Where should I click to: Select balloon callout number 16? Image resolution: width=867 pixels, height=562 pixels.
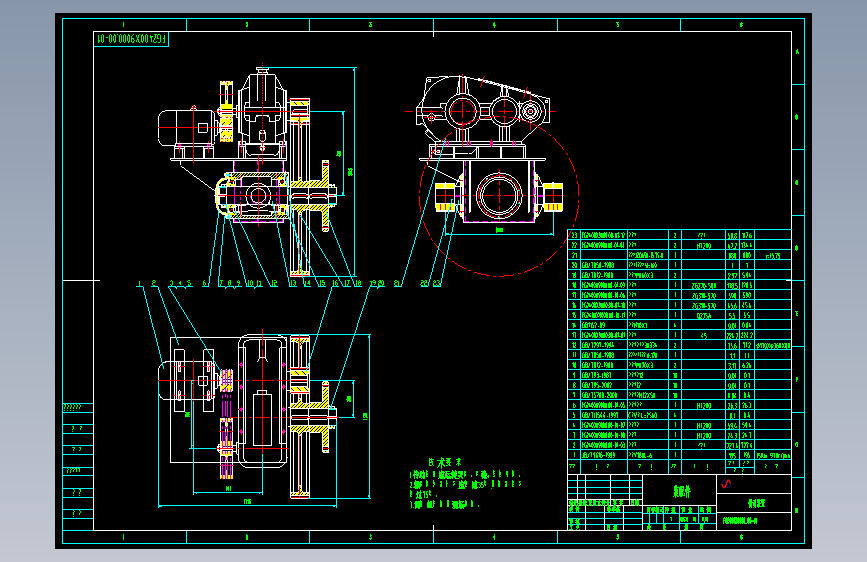click(x=335, y=283)
